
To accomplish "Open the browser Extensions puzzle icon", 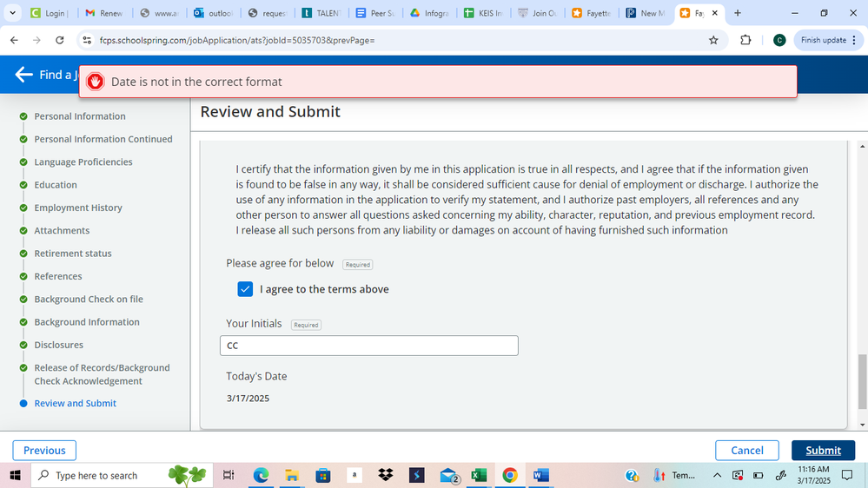I will point(745,40).
